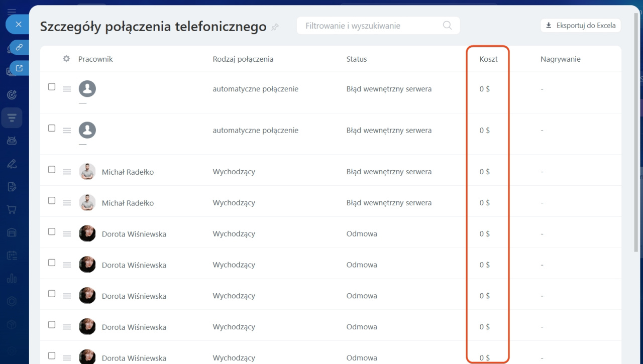The height and width of the screenshot is (364, 643).
Task: Open row actions menu for first row
Action: point(67,89)
